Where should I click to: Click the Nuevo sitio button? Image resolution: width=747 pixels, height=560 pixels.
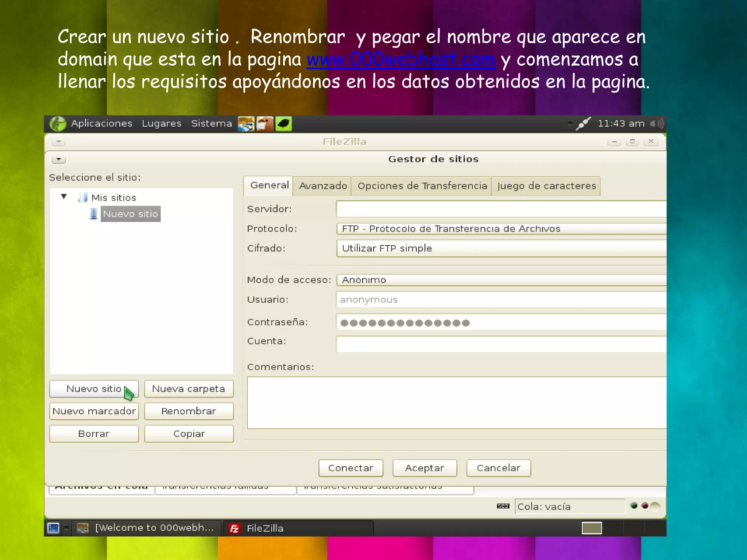pos(94,389)
